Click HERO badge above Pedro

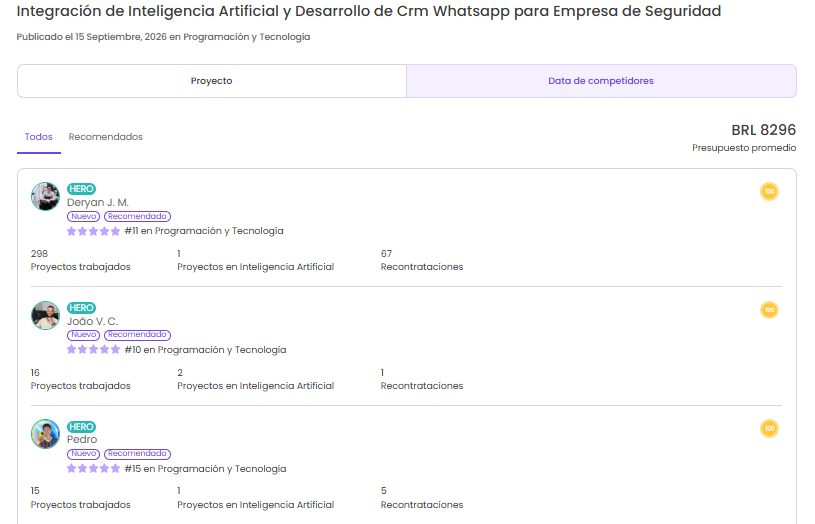coord(82,427)
